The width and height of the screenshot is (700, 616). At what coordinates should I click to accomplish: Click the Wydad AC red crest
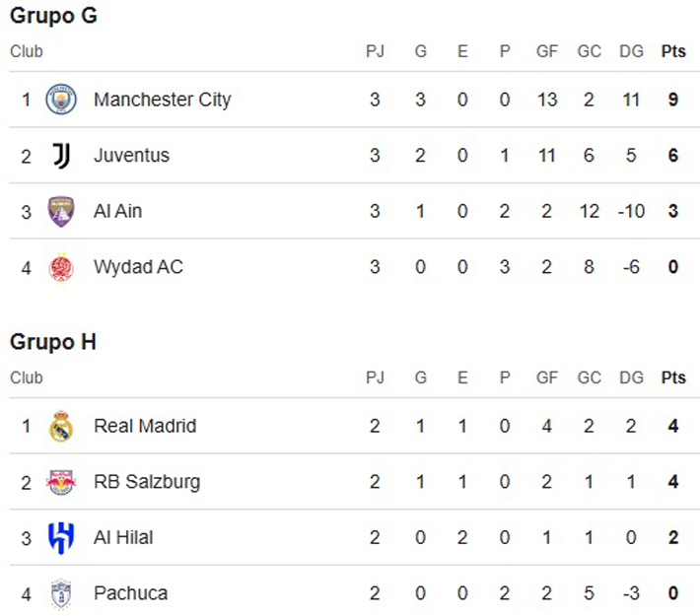tap(61, 268)
